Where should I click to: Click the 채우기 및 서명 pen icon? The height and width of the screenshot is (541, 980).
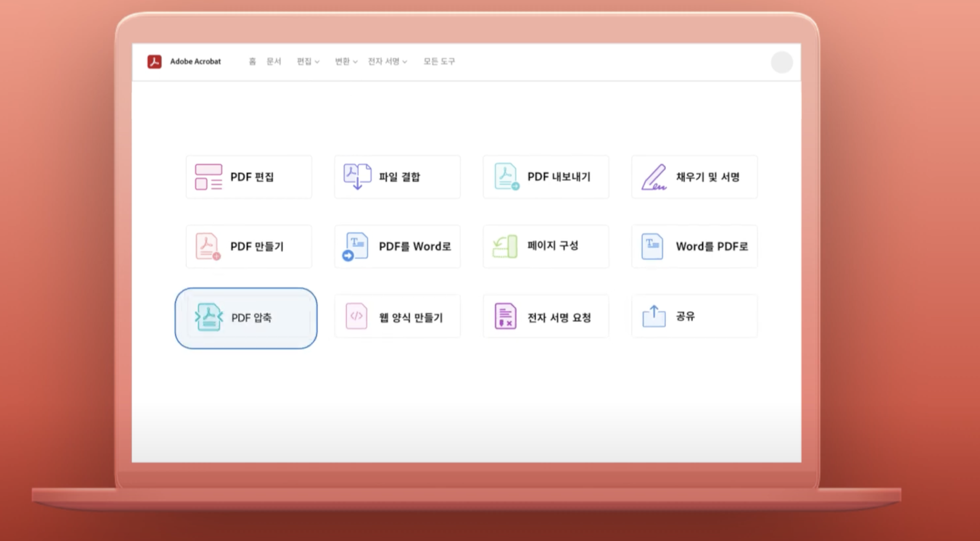[x=653, y=177]
